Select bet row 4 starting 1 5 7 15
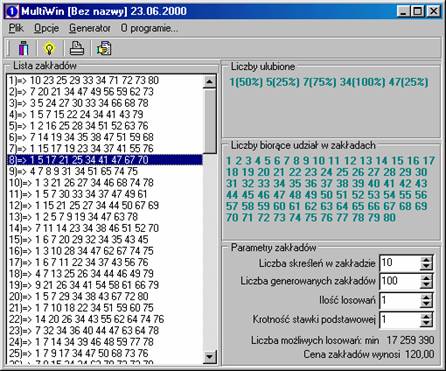This screenshot has width=446, height=371. [105, 114]
